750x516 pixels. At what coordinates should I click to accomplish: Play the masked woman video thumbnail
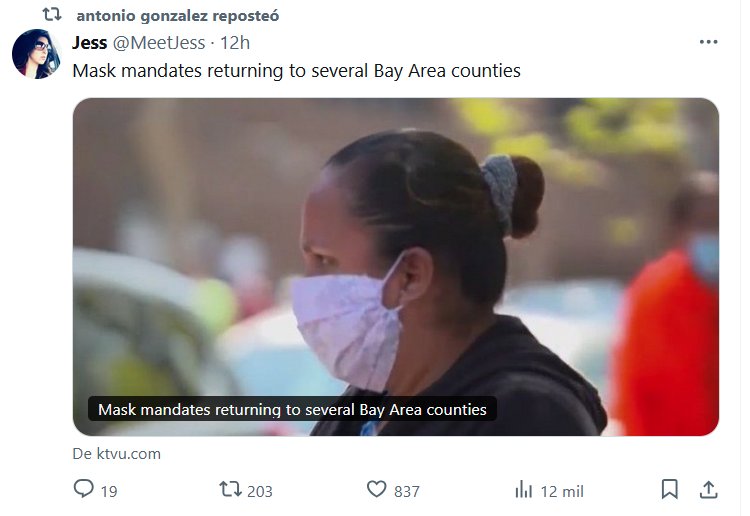(396, 267)
